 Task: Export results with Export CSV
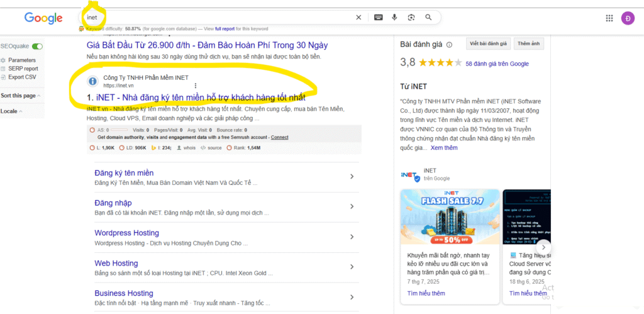tap(22, 77)
